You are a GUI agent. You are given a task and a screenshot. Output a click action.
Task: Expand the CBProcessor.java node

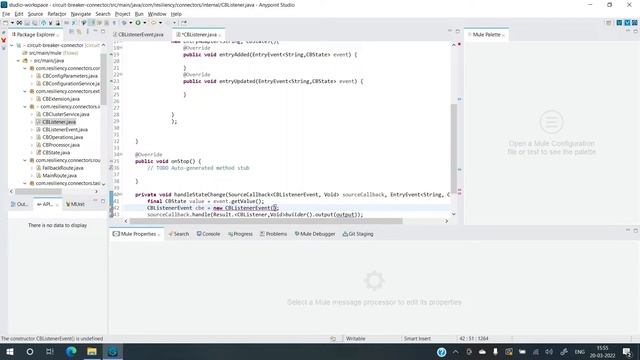click(32, 145)
